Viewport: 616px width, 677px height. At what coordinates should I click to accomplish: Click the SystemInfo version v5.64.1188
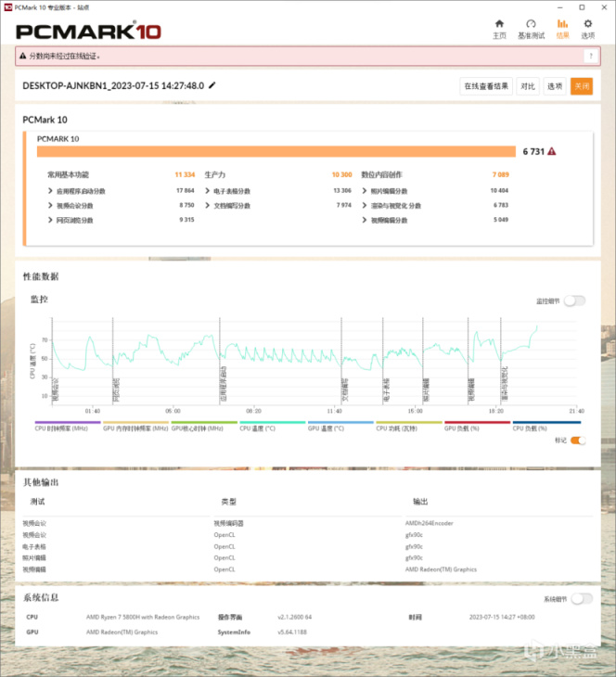(x=292, y=632)
